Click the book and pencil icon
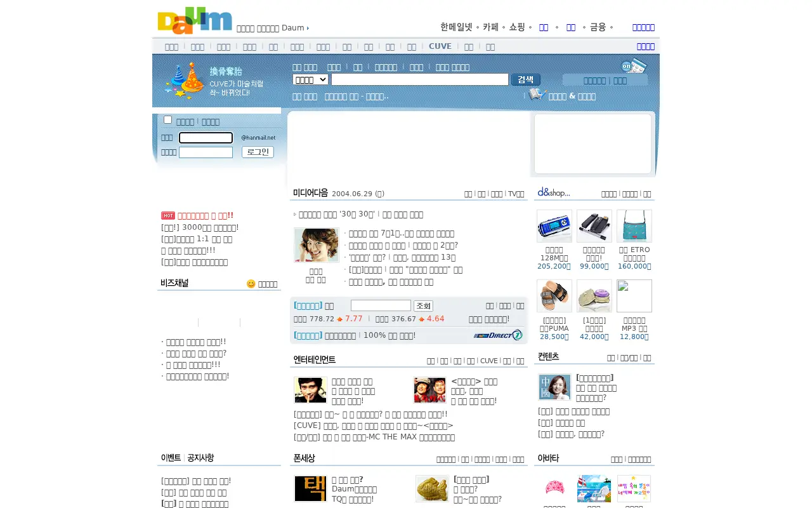Image resolution: width=812 pixels, height=508 pixels. click(x=538, y=95)
